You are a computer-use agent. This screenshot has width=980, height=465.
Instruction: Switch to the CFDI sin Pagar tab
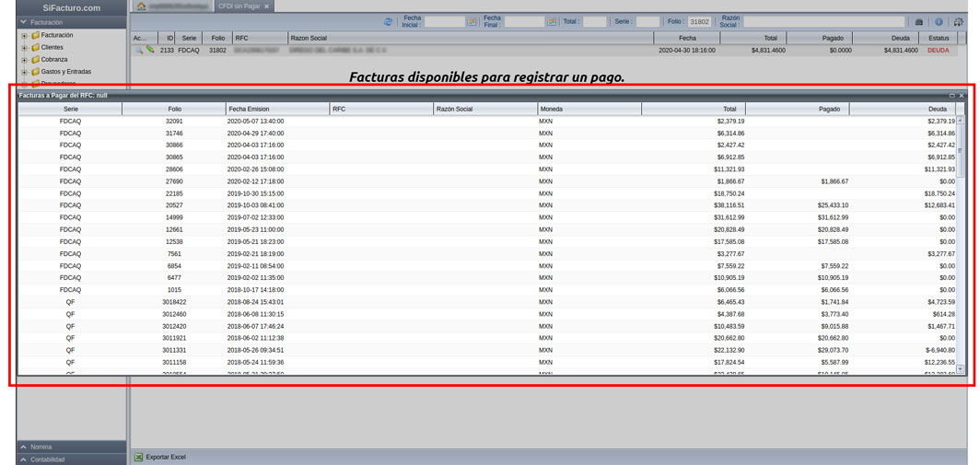pos(239,6)
